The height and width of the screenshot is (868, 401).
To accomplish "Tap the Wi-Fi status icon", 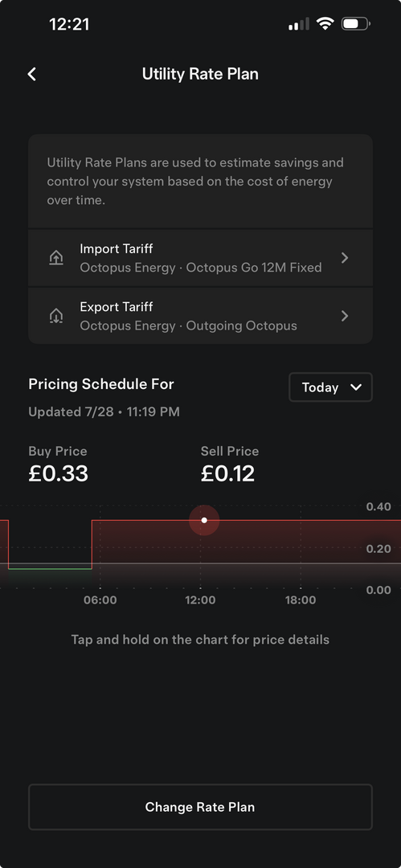I will (325, 24).
